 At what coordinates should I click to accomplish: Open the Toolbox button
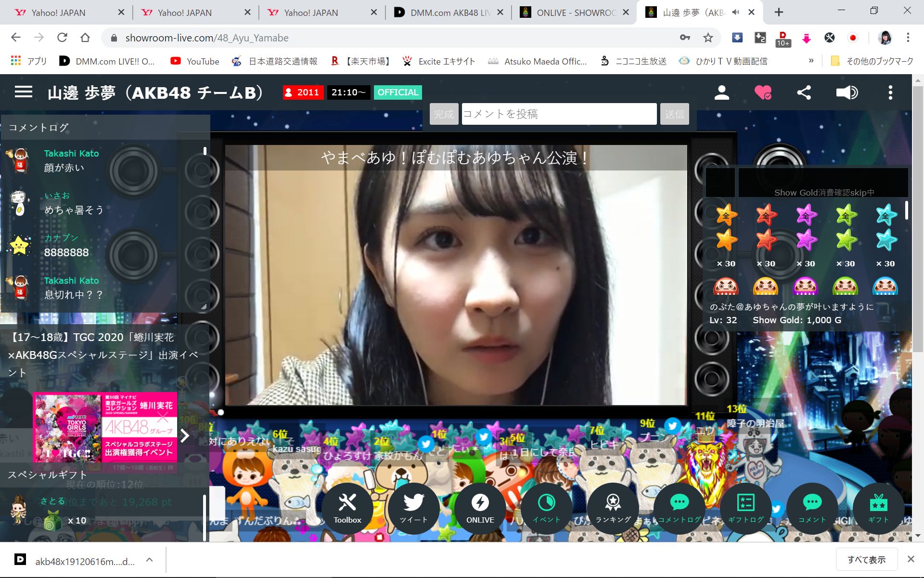tap(347, 508)
